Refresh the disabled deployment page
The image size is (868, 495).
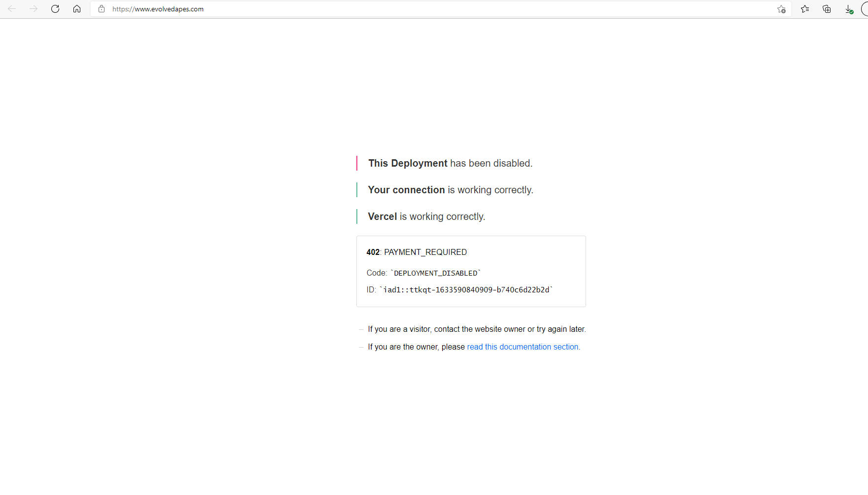pos(55,9)
